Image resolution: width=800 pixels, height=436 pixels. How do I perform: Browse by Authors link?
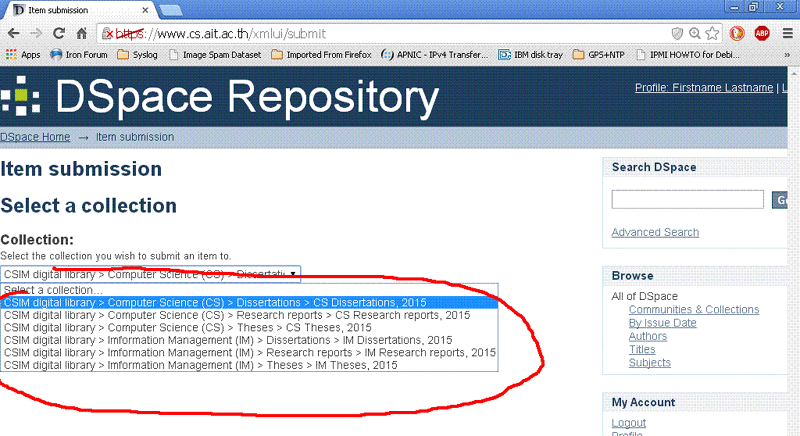[647, 336]
